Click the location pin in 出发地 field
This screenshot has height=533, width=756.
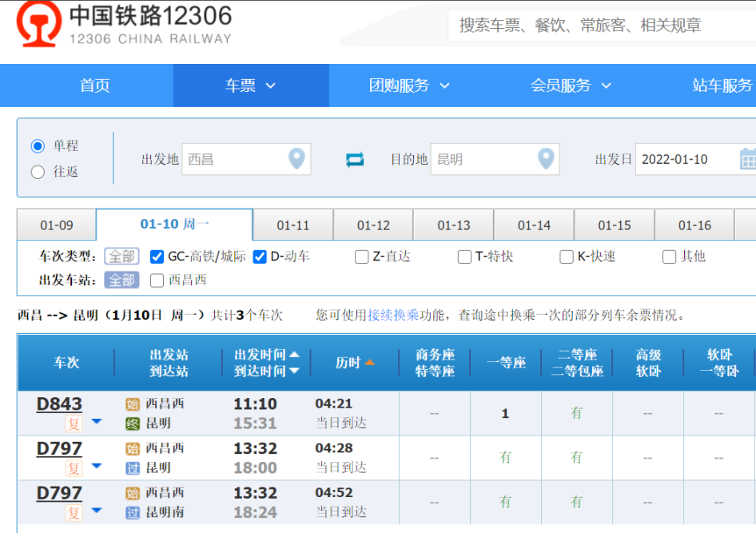tap(296, 158)
